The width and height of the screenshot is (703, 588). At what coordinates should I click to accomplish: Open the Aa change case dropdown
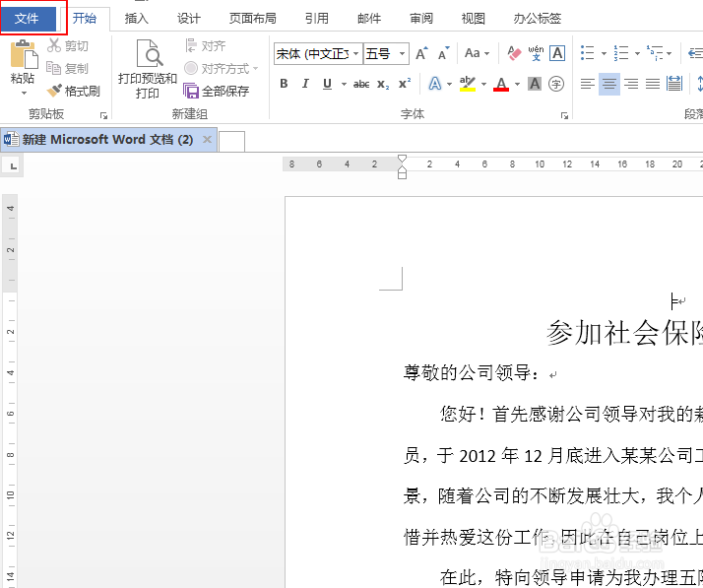tap(477, 53)
